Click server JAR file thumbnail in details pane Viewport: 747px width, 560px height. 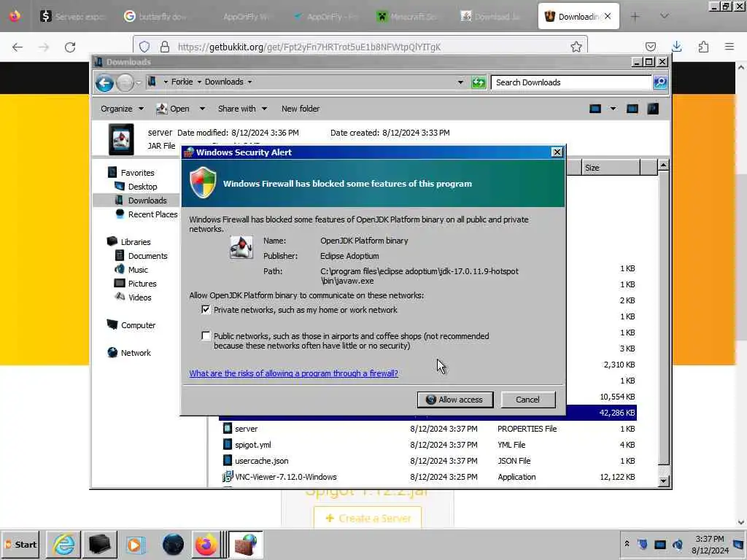click(x=121, y=139)
